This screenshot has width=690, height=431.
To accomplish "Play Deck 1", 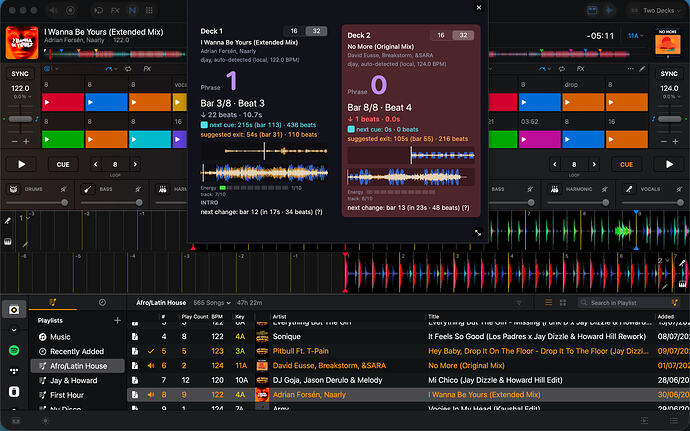I will tap(21, 164).
